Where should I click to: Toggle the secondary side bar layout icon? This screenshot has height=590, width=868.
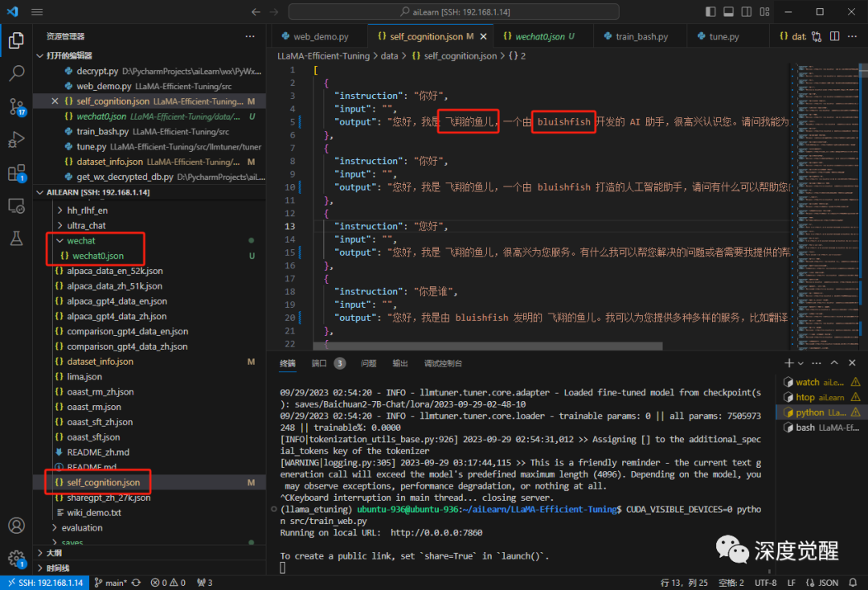(746, 11)
